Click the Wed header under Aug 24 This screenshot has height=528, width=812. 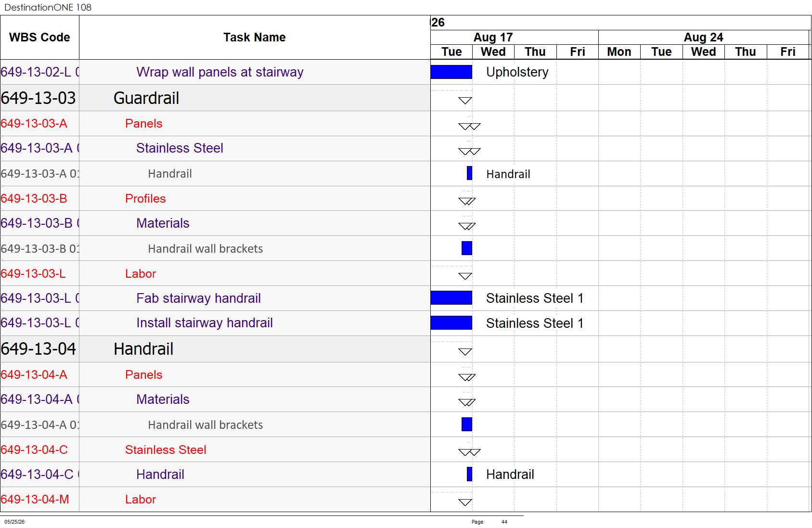(704, 52)
